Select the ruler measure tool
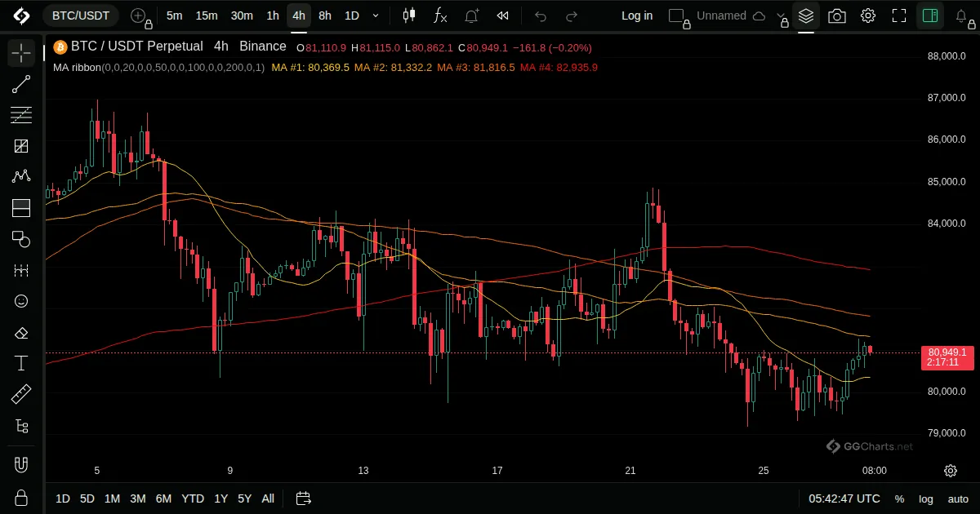The height and width of the screenshot is (514, 980). [x=21, y=395]
